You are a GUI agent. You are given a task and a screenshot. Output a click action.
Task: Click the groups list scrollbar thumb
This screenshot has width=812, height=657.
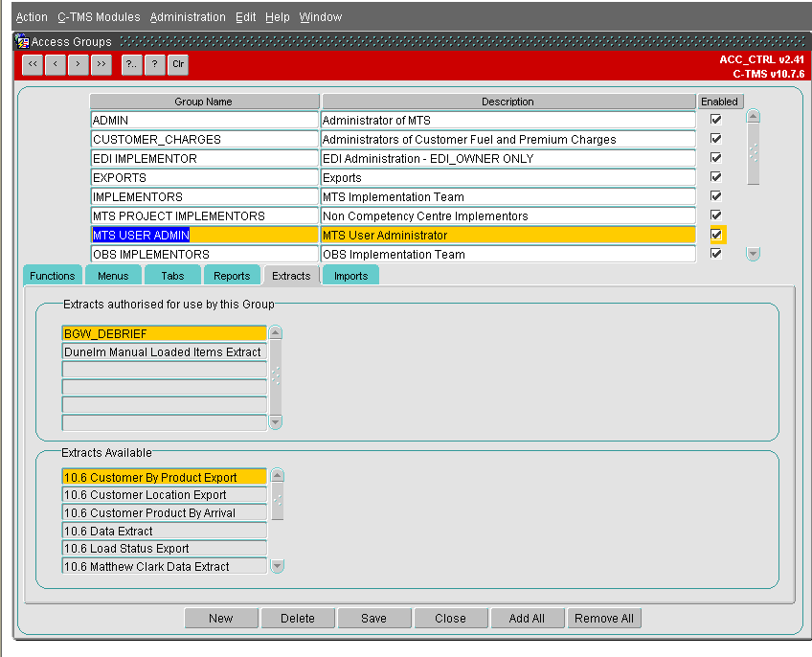pos(753,153)
